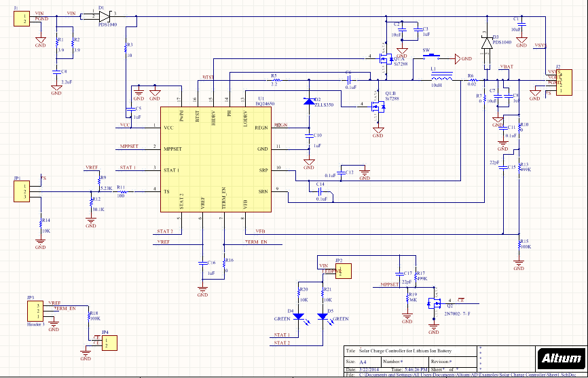Viewport: 588px width, 378px height.
Task: Select diode D1 PDS1040 symbol
Action: click(x=104, y=16)
